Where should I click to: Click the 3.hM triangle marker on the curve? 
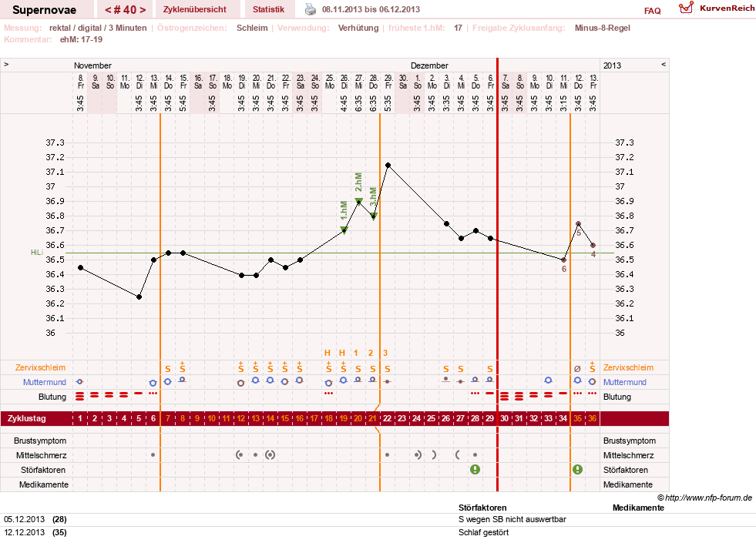coord(374,216)
